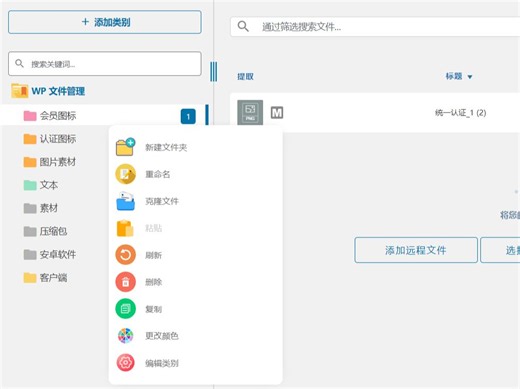Click the gray 素材 folder icon
Image resolution: width=520 pixels, height=389 pixels.
point(30,208)
